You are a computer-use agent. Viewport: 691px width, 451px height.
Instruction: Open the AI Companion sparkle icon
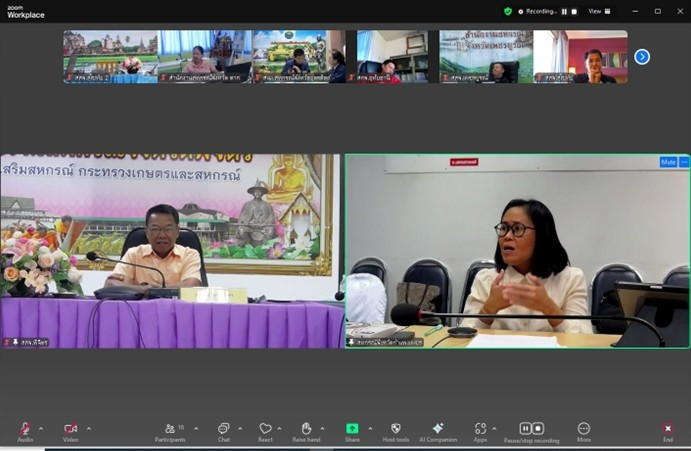coord(438,429)
